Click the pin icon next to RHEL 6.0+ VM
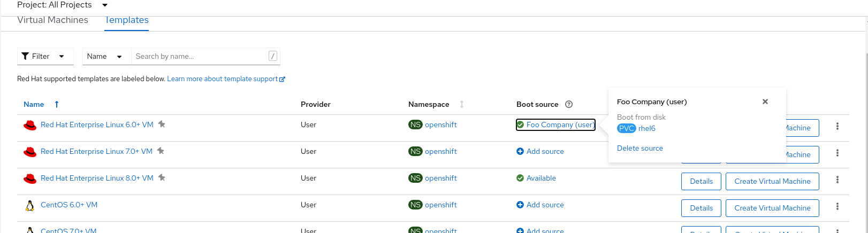 [x=162, y=124]
